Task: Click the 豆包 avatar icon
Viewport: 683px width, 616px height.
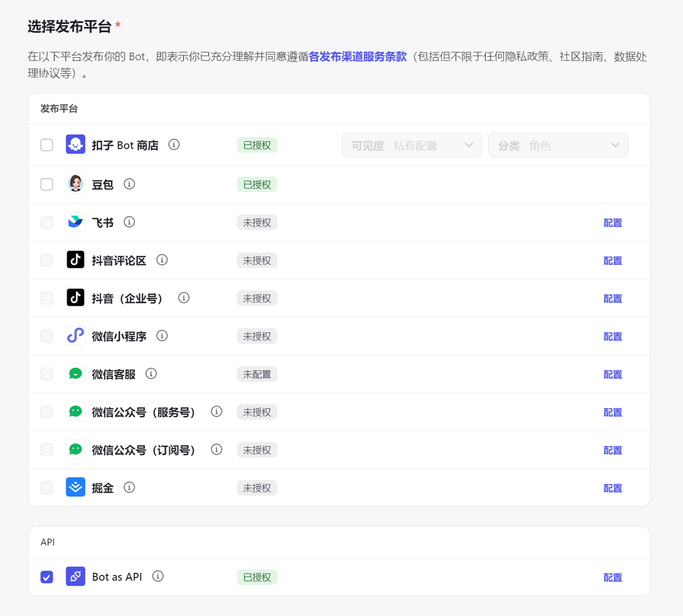Action: (x=75, y=184)
